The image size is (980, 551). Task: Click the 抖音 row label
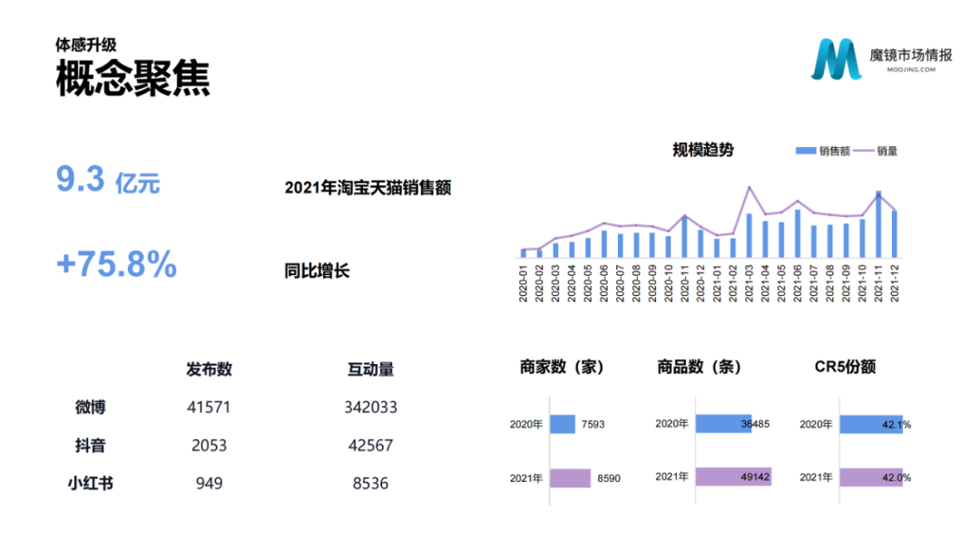(x=90, y=446)
